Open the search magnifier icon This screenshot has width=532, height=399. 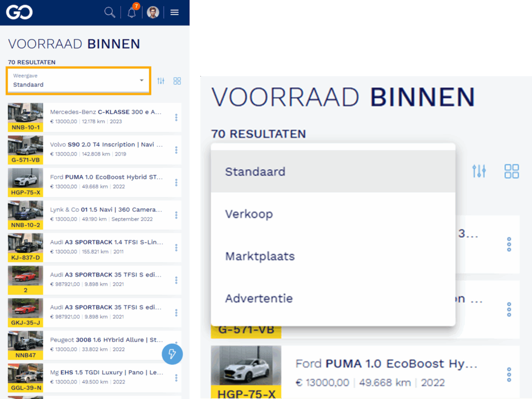109,12
